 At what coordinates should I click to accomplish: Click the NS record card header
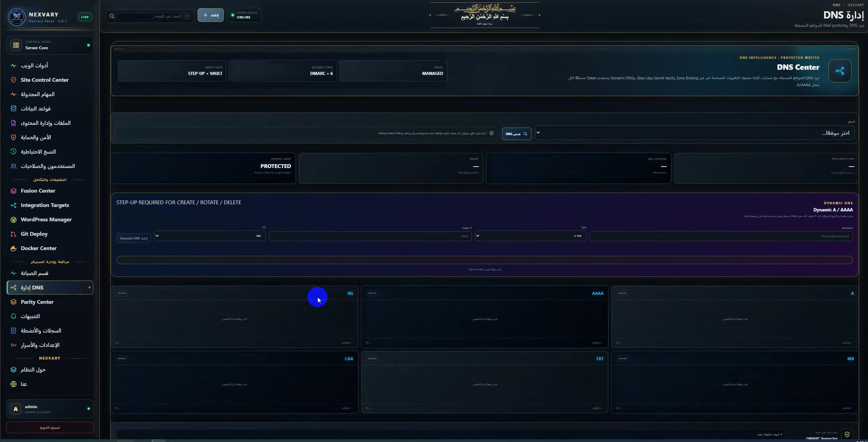(234, 293)
